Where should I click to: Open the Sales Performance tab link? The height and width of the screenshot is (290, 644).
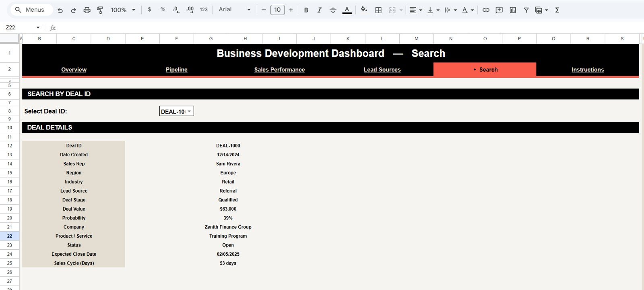pos(279,70)
